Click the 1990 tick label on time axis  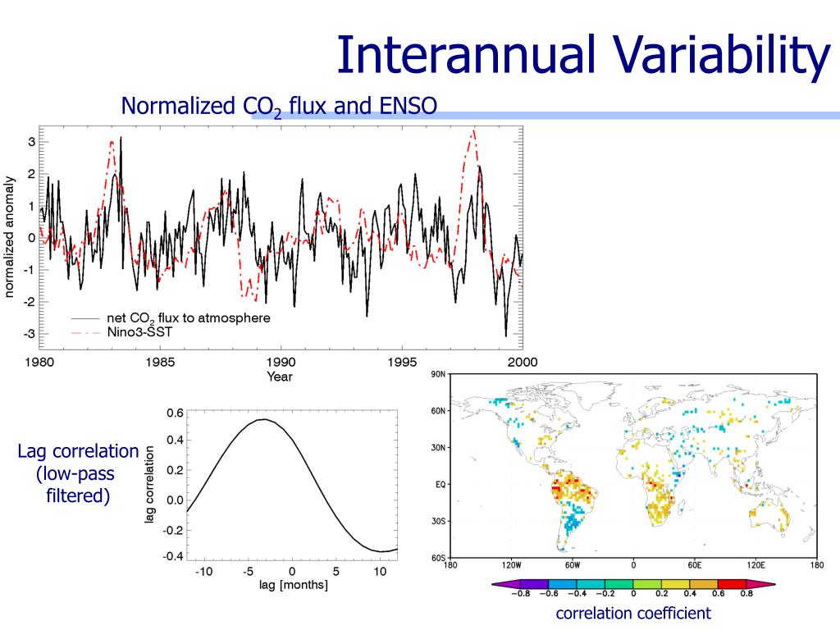[281, 362]
